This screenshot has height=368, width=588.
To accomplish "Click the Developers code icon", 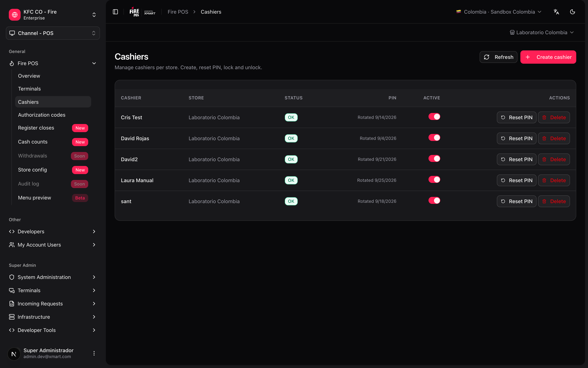I will (x=12, y=231).
